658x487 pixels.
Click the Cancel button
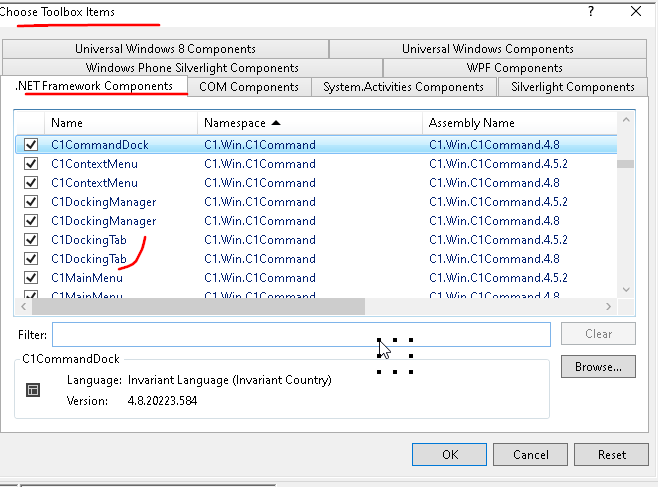tap(530, 455)
